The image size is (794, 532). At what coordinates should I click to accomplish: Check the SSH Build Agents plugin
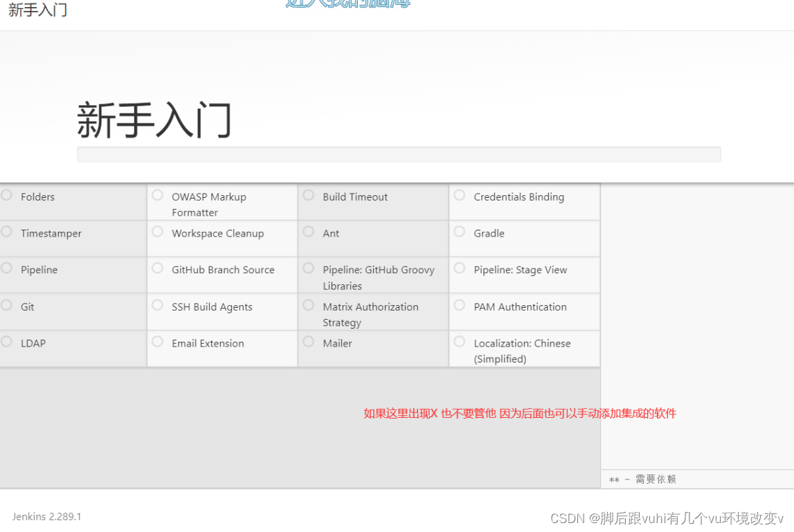click(x=157, y=306)
